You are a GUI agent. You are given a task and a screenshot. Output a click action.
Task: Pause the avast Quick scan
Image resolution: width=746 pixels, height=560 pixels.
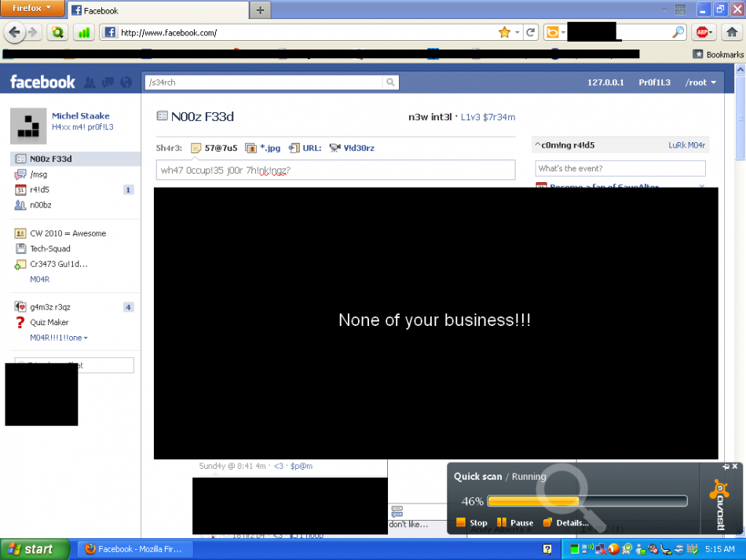point(515,522)
